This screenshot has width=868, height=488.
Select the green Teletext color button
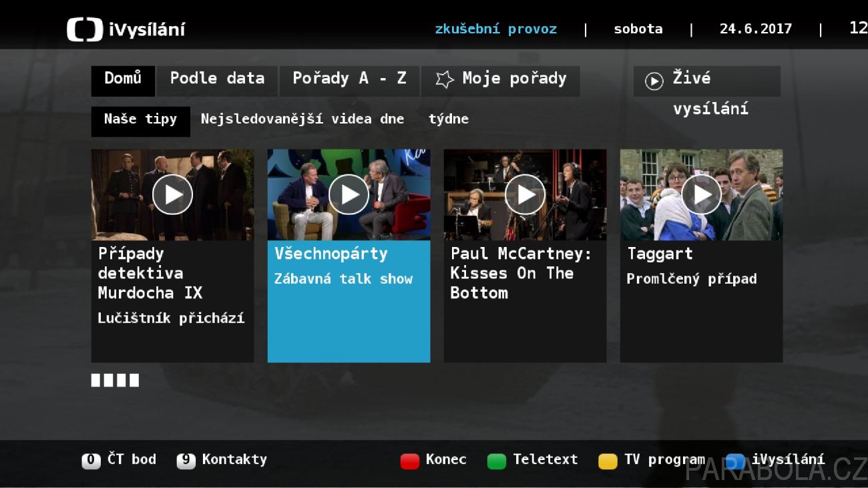pos(497,461)
